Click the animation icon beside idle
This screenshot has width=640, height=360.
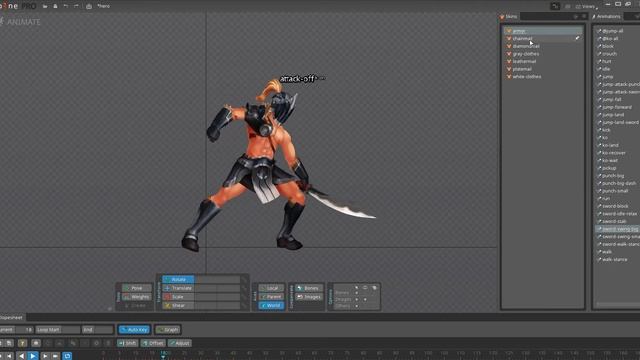pyautogui.click(x=599, y=69)
